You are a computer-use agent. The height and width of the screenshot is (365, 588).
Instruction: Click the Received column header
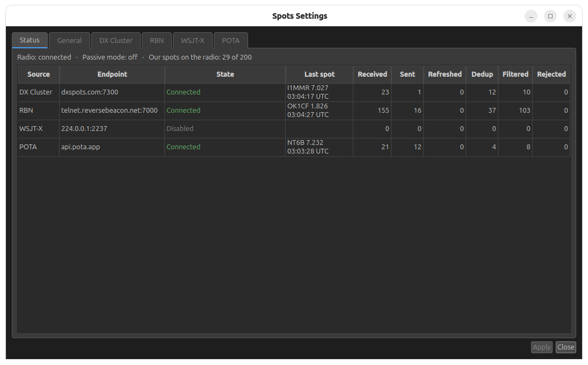pos(372,74)
